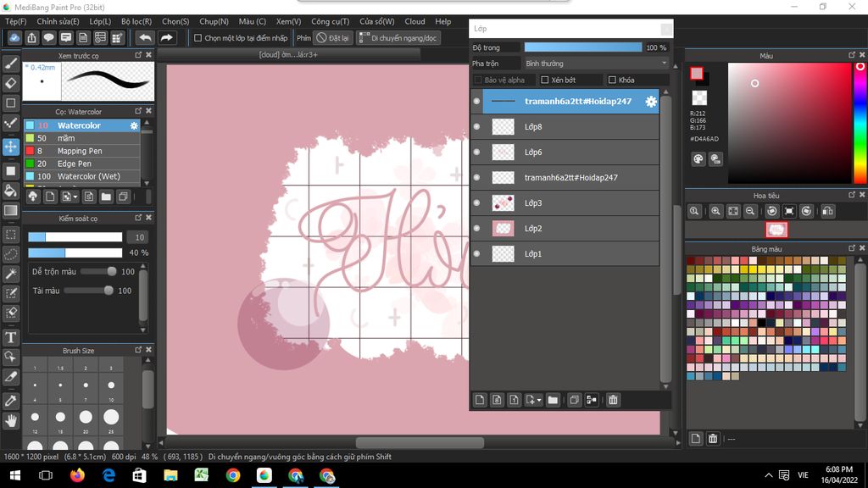Image resolution: width=868 pixels, height=488 pixels.
Task: Enable the Xén bớt checkbox
Action: pos(545,80)
